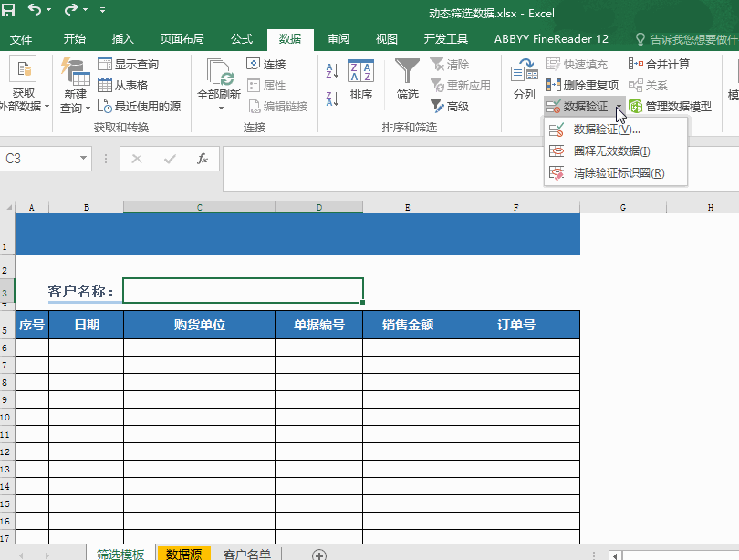
Task: Click the Save icon in quick access toolbar
Action: [7, 9]
